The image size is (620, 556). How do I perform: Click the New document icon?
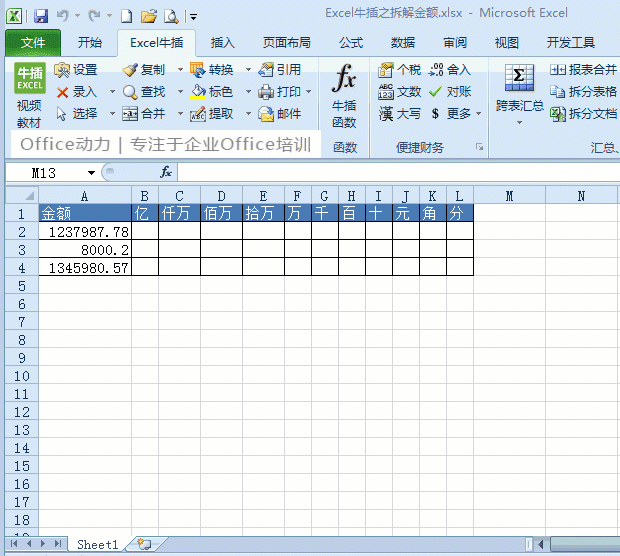tap(126, 16)
